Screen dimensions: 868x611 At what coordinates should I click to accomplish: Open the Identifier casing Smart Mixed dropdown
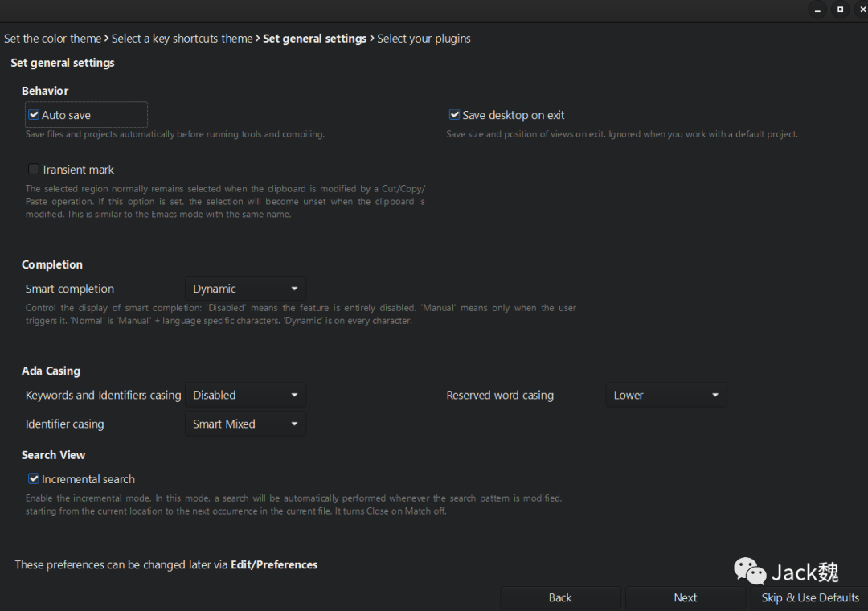click(245, 424)
